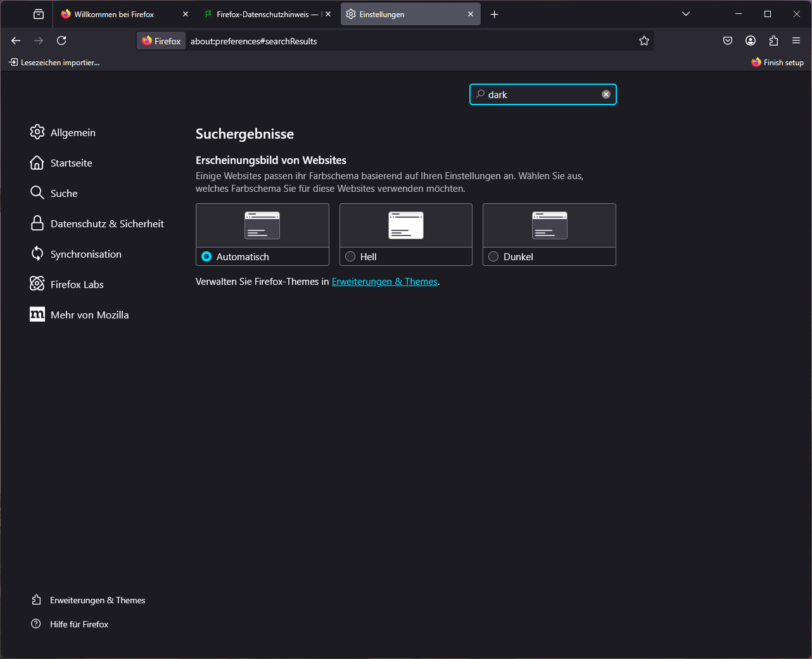The width and height of the screenshot is (812, 659).
Task: Select the Hell color scheme option
Action: (350, 256)
